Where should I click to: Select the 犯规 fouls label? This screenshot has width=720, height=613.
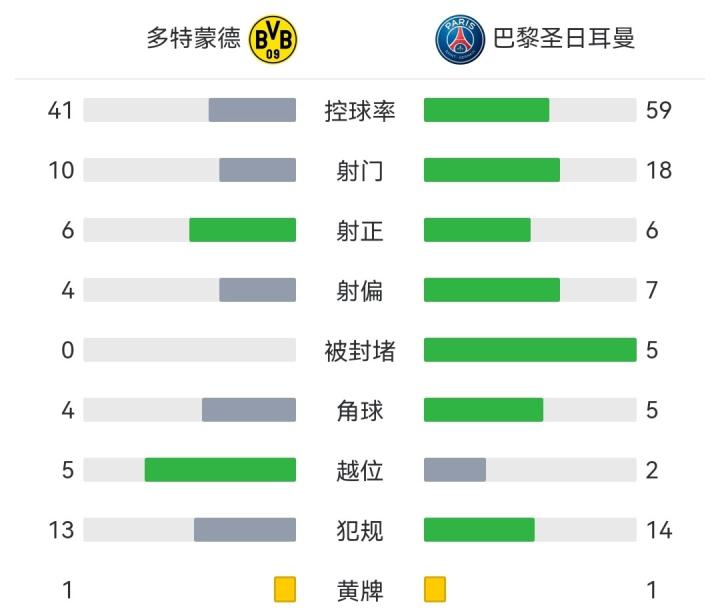360,530
